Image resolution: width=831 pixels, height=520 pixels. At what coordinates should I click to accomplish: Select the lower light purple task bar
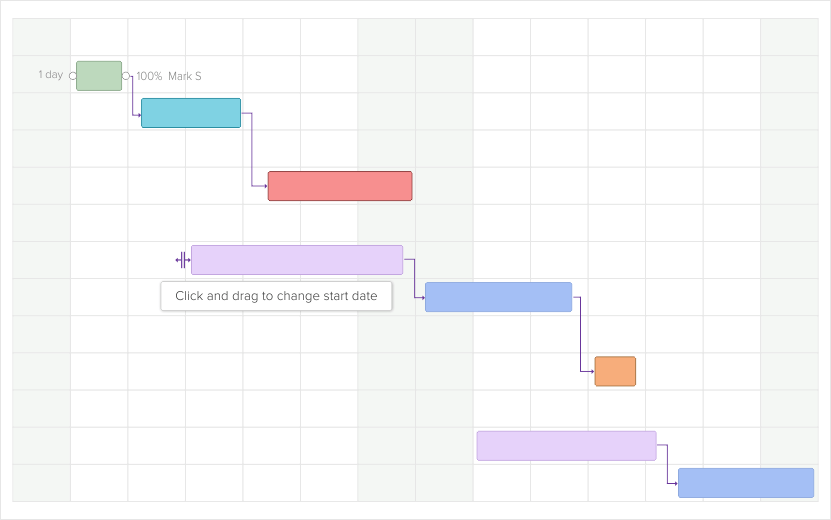click(x=566, y=446)
